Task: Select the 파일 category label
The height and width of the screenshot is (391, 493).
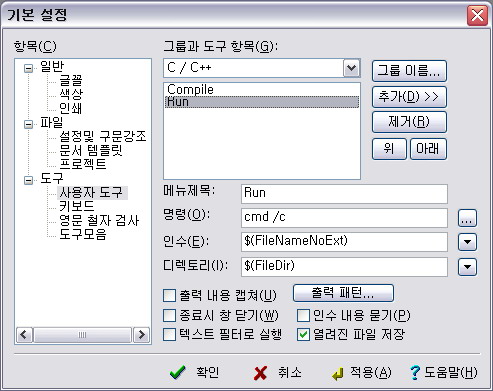Action: click(x=52, y=122)
